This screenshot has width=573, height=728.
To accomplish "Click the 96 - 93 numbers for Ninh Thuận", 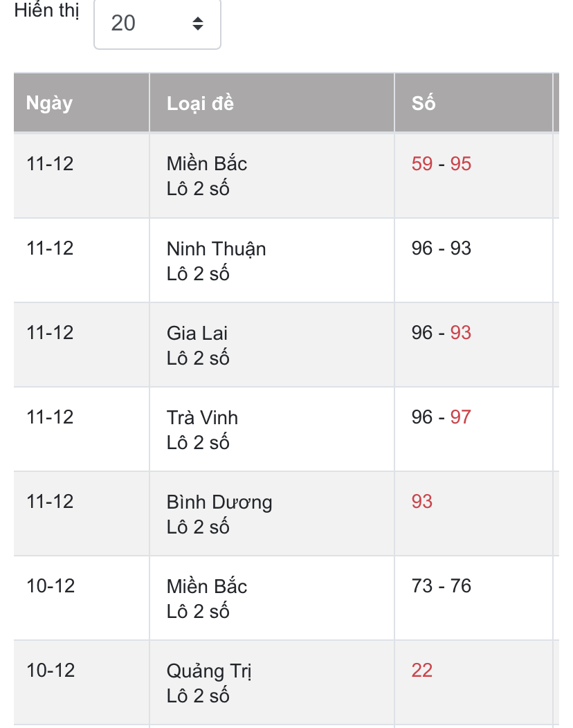I will 441,248.
